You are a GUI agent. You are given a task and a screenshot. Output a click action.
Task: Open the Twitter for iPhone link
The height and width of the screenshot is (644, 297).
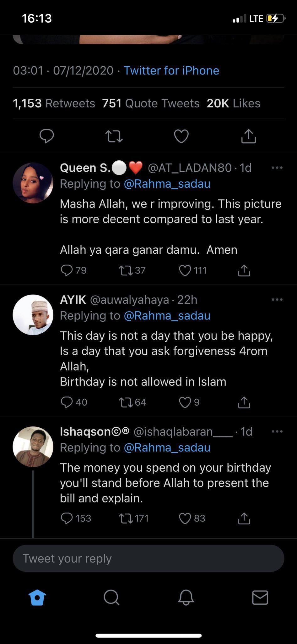point(171,70)
